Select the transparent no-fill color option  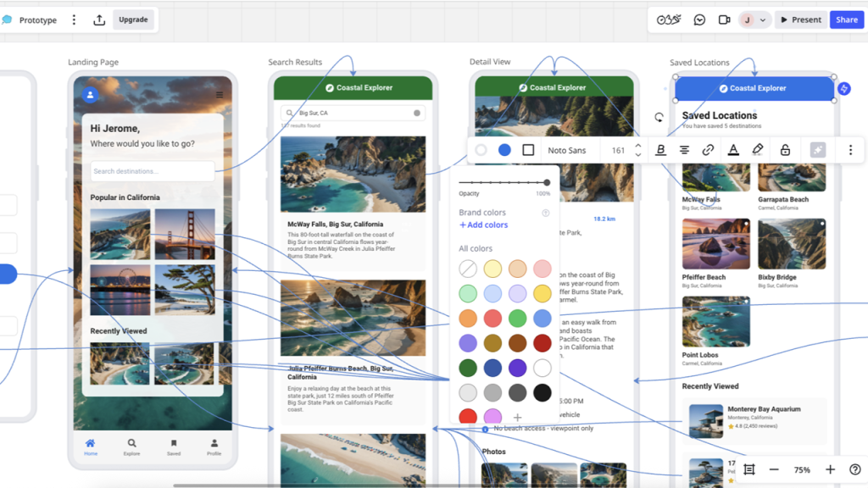[468, 269]
